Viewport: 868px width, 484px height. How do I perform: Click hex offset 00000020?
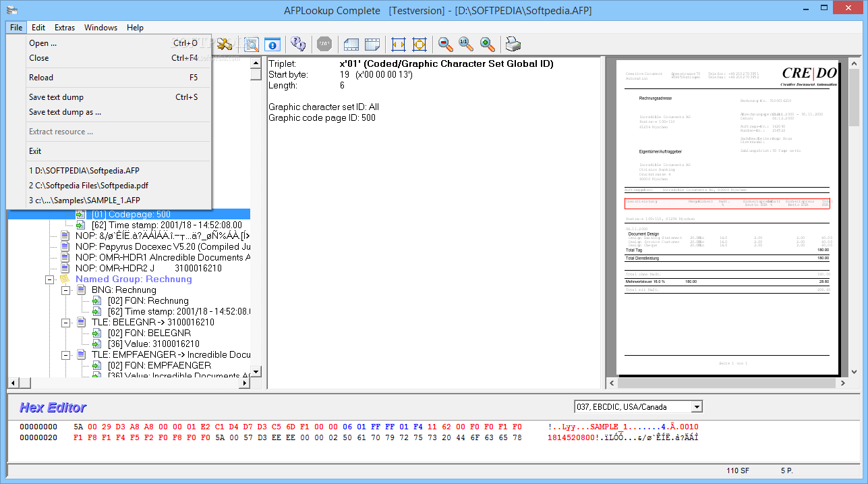coord(38,437)
